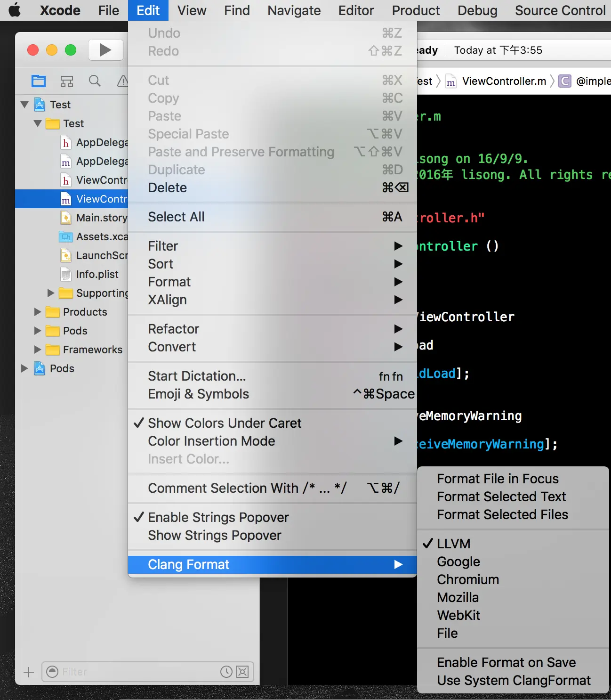The height and width of the screenshot is (700, 611).
Task: Select Chromium clang format style
Action: pyautogui.click(x=513, y=579)
